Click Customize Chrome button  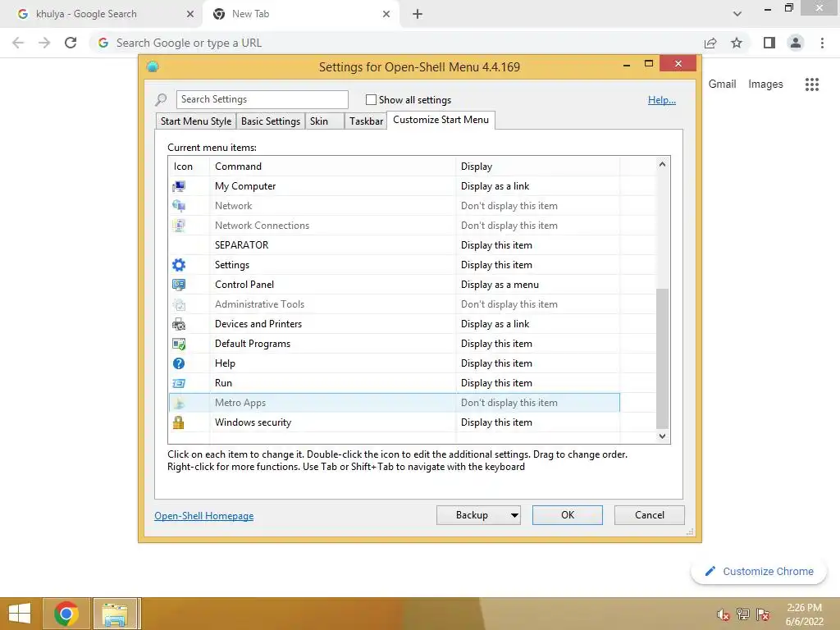tap(759, 572)
